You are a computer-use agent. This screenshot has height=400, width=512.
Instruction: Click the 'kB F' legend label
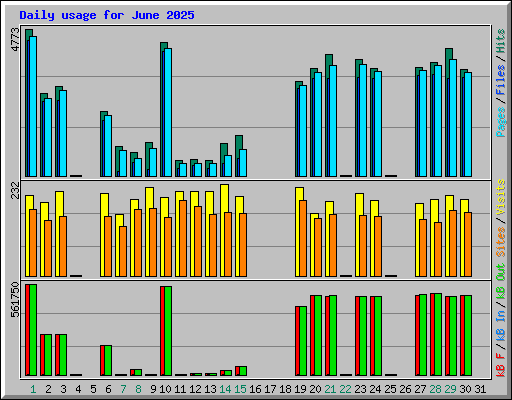point(501,365)
